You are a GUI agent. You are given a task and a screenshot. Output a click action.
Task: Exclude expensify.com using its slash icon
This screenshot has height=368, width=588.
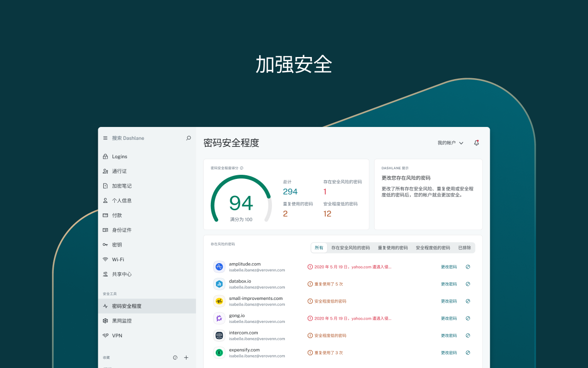coord(468,352)
